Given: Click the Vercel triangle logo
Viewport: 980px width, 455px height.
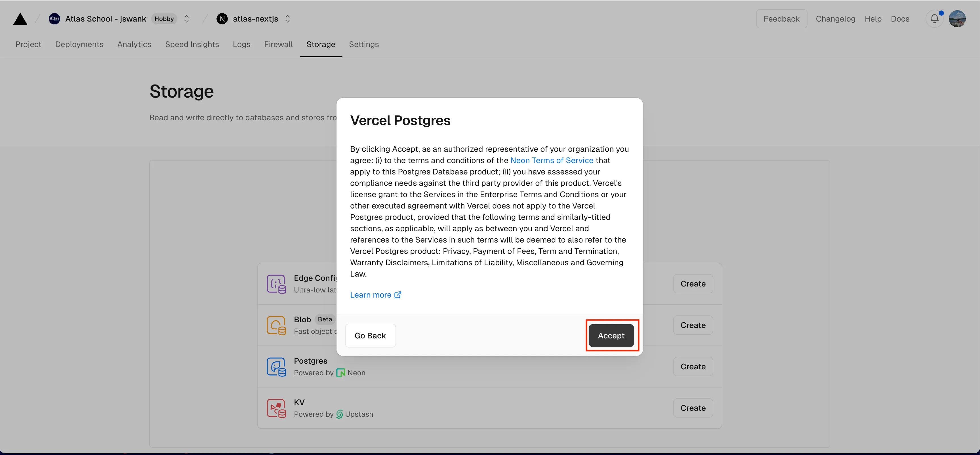Looking at the screenshot, I should [20, 19].
